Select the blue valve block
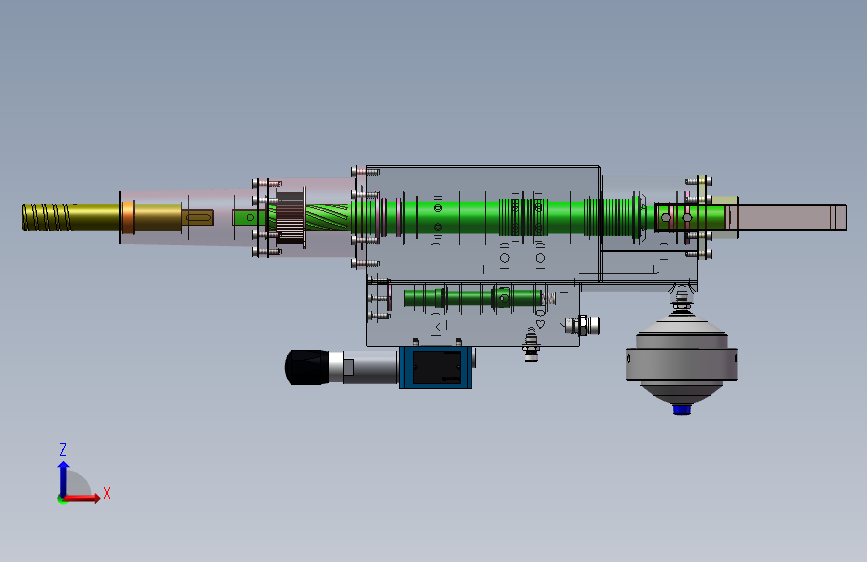The width and height of the screenshot is (867, 562). point(435,367)
